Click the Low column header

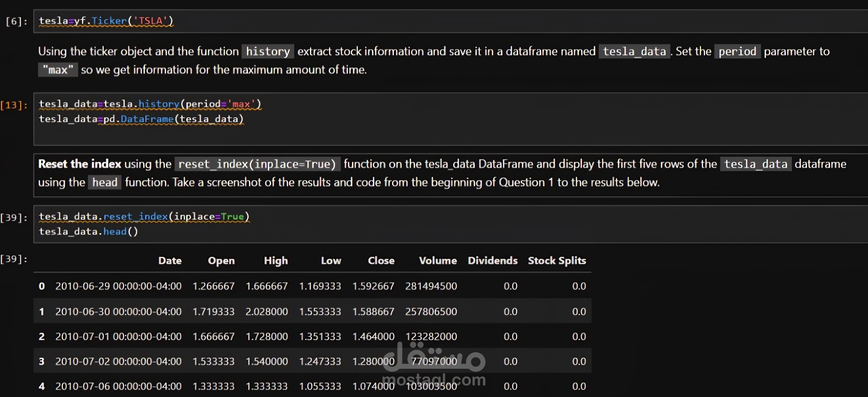tap(331, 261)
